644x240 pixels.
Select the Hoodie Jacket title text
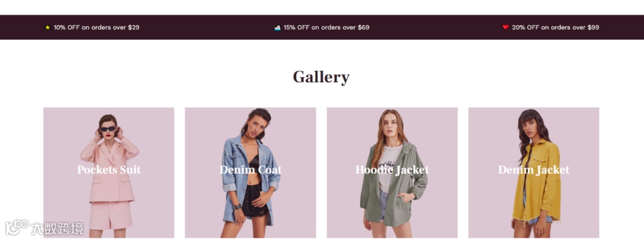[392, 170]
